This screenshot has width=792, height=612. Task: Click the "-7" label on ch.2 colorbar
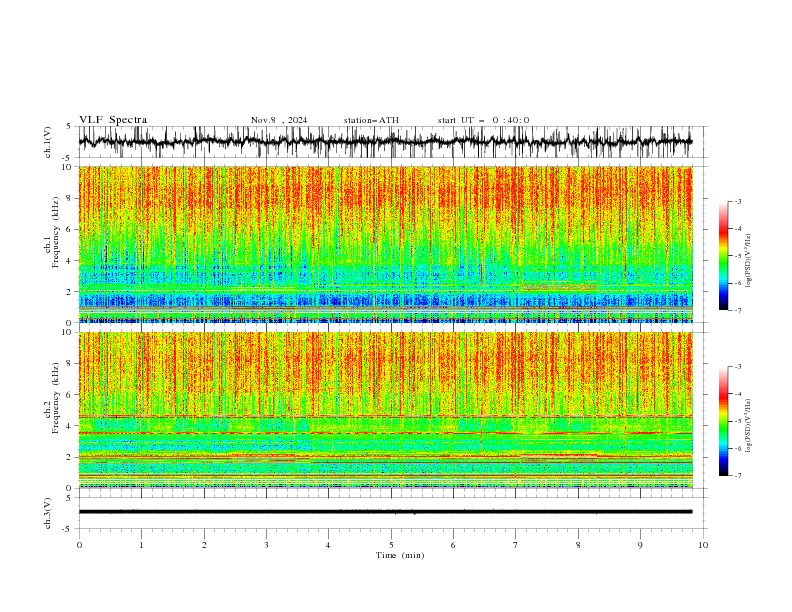click(x=738, y=475)
